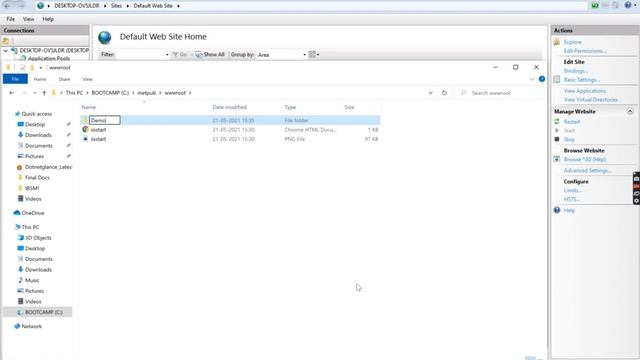Sort by Size column header
Viewport: 640px width, 360px height.
[x=349, y=107]
